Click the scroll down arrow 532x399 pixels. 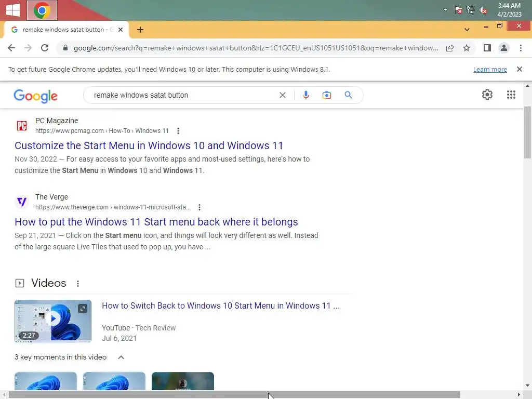coord(527,386)
